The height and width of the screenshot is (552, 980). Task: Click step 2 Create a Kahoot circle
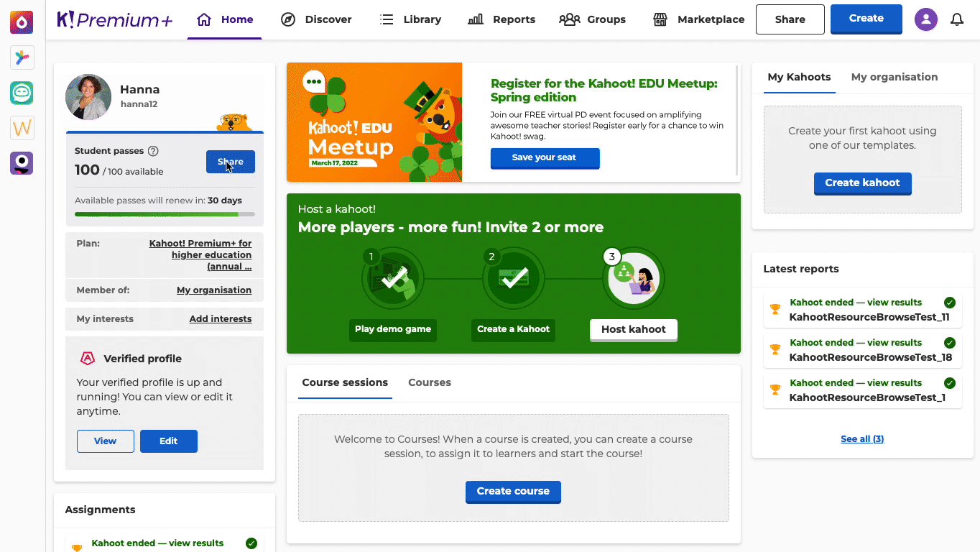point(514,278)
